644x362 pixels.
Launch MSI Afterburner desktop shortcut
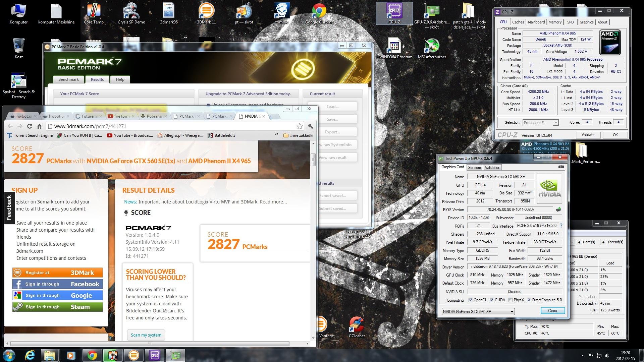[432, 49]
